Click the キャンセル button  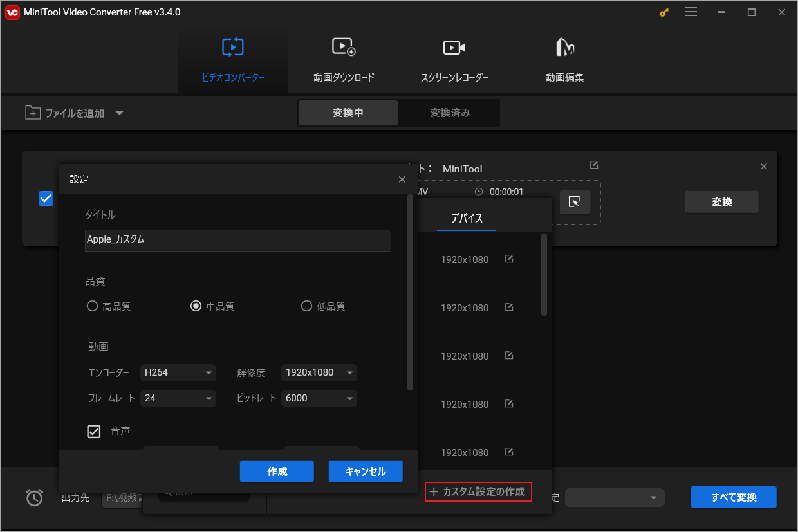coord(366,472)
